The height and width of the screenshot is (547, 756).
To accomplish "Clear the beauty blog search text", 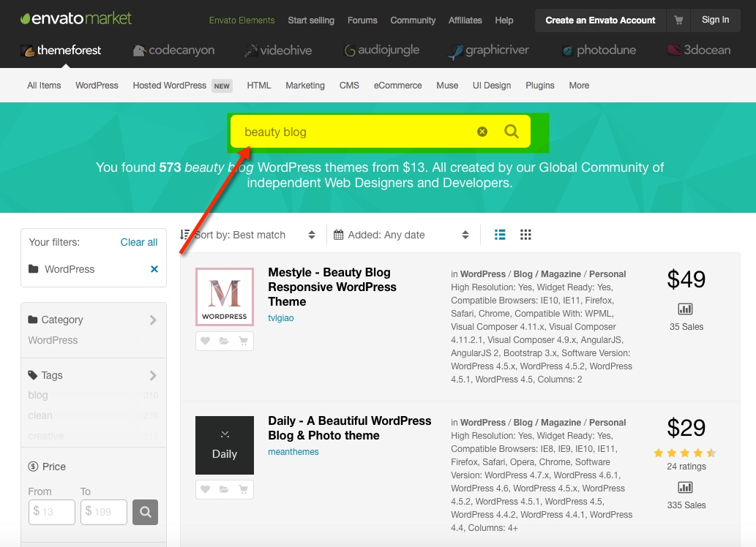I will coord(482,132).
